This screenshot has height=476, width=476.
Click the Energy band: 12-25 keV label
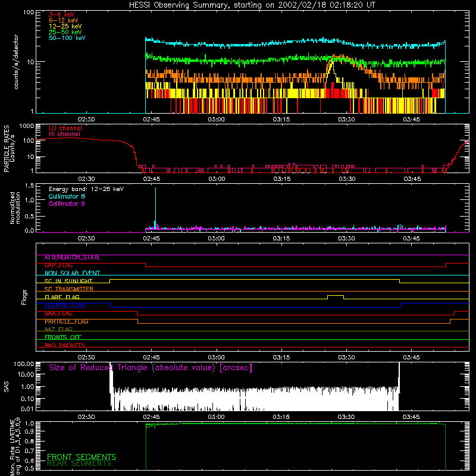click(x=86, y=189)
